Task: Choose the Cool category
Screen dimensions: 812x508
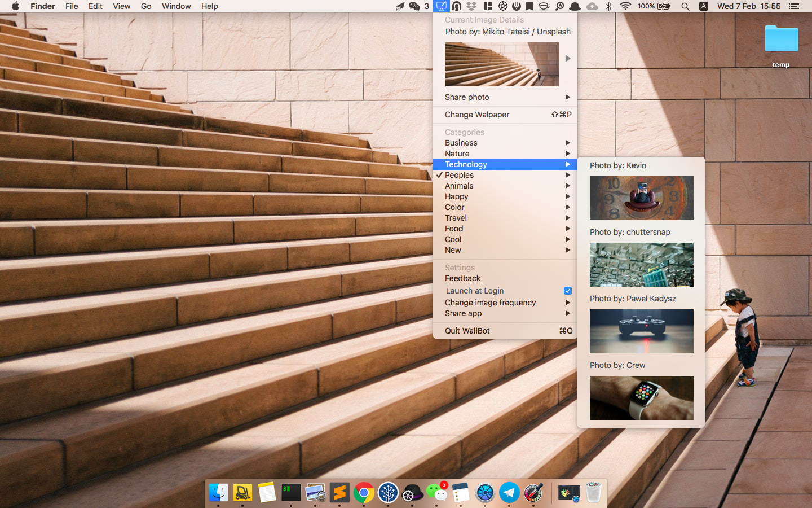Action: point(505,239)
